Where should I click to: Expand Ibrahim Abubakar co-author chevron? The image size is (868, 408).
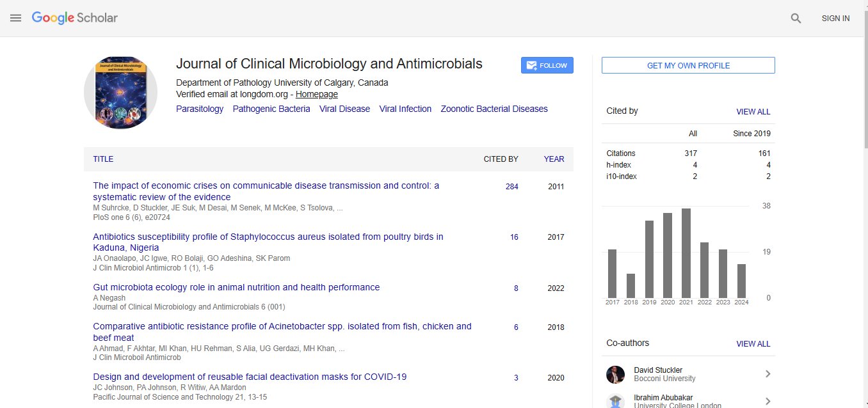768,401
